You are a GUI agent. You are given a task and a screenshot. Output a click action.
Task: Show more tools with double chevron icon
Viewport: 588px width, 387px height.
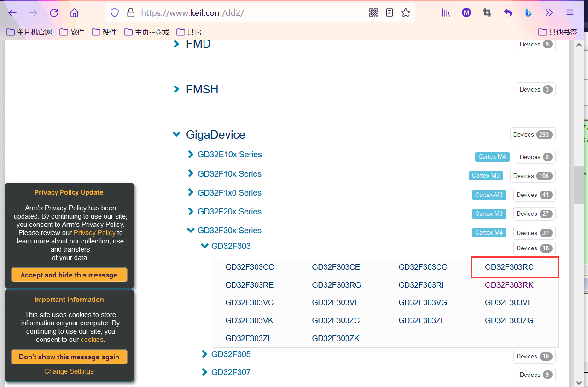549,12
